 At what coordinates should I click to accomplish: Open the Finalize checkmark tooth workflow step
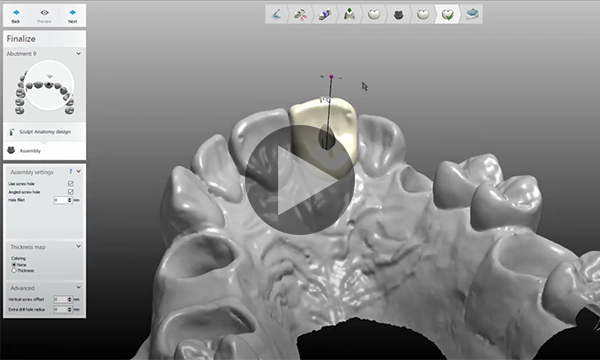click(x=447, y=15)
